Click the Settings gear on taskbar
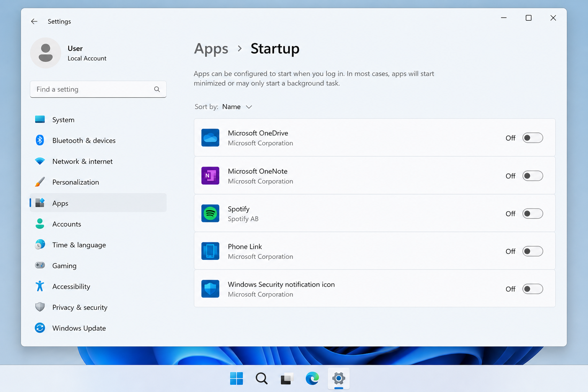This screenshot has height=392, width=588. [339, 379]
